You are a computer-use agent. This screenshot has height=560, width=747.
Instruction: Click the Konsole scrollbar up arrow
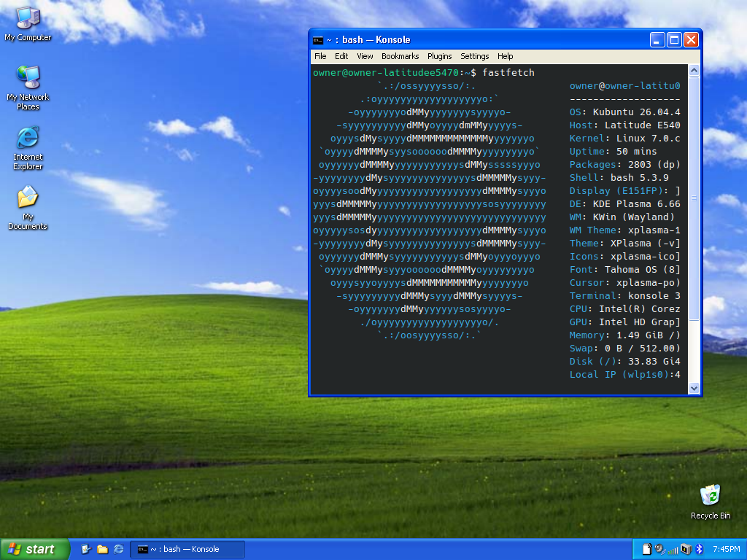pyautogui.click(x=694, y=71)
